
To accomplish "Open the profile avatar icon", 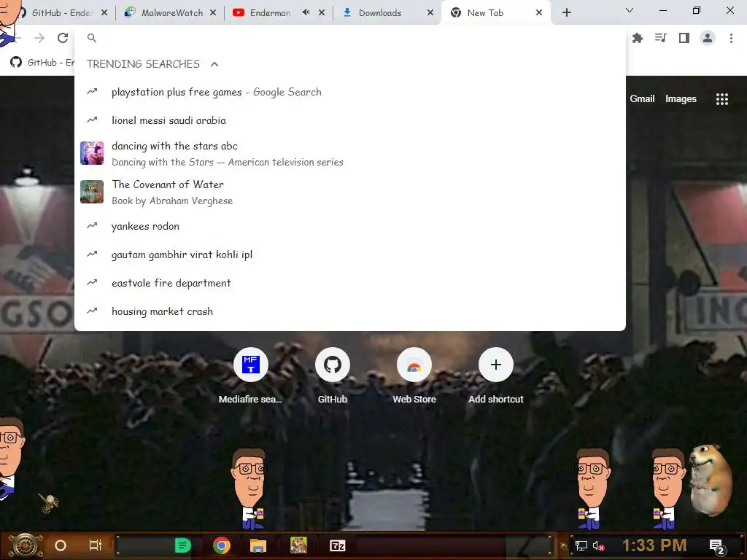I will pos(708,38).
